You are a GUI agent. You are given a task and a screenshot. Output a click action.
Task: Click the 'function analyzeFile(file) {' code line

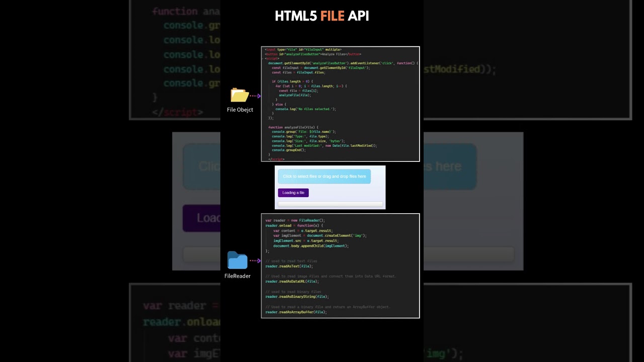(293, 127)
